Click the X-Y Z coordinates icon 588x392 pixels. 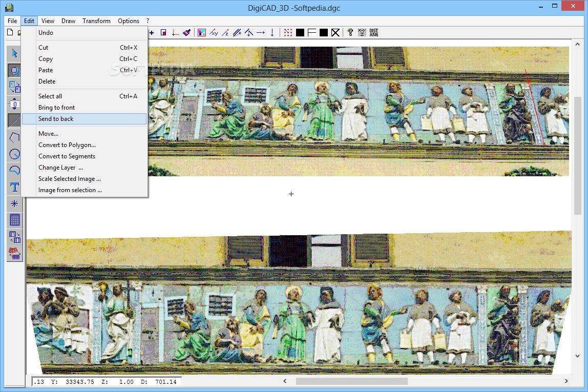tap(362, 33)
